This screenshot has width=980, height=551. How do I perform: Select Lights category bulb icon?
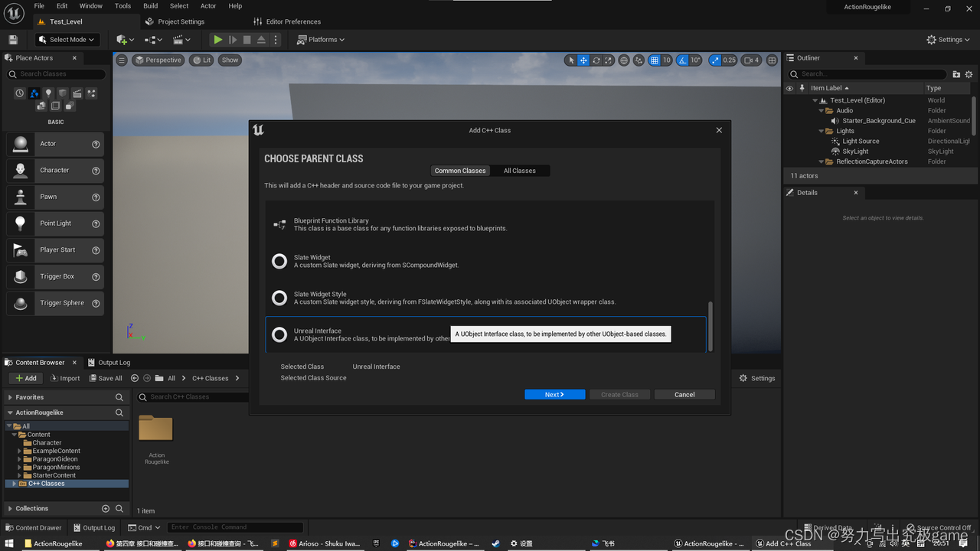(48, 93)
